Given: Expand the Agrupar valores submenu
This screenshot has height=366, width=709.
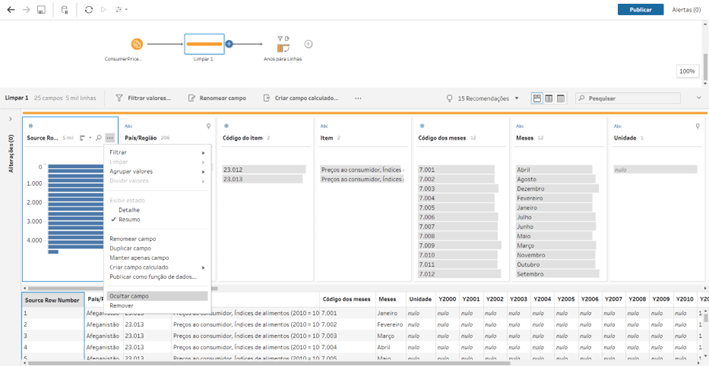Looking at the screenshot, I should pos(157,171).
